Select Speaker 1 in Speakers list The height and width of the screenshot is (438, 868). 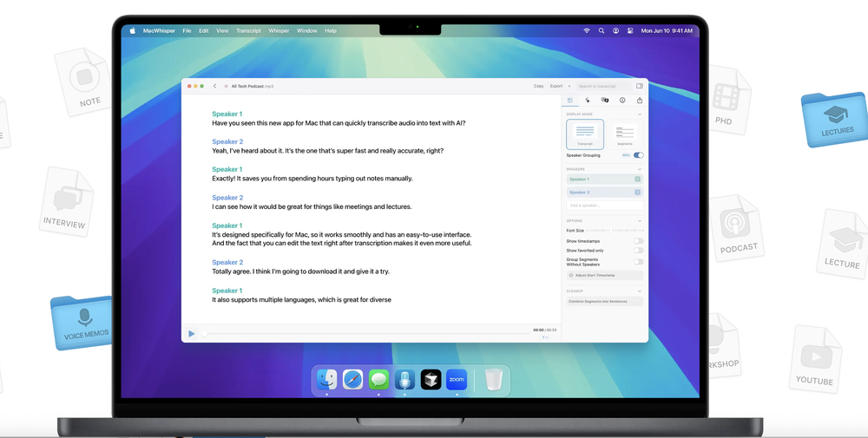604,180
